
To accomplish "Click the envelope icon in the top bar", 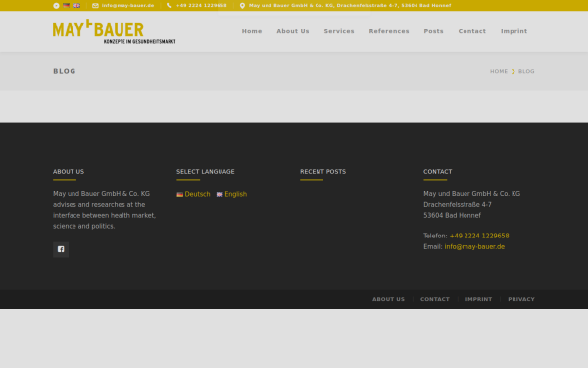I will point(95,5).
